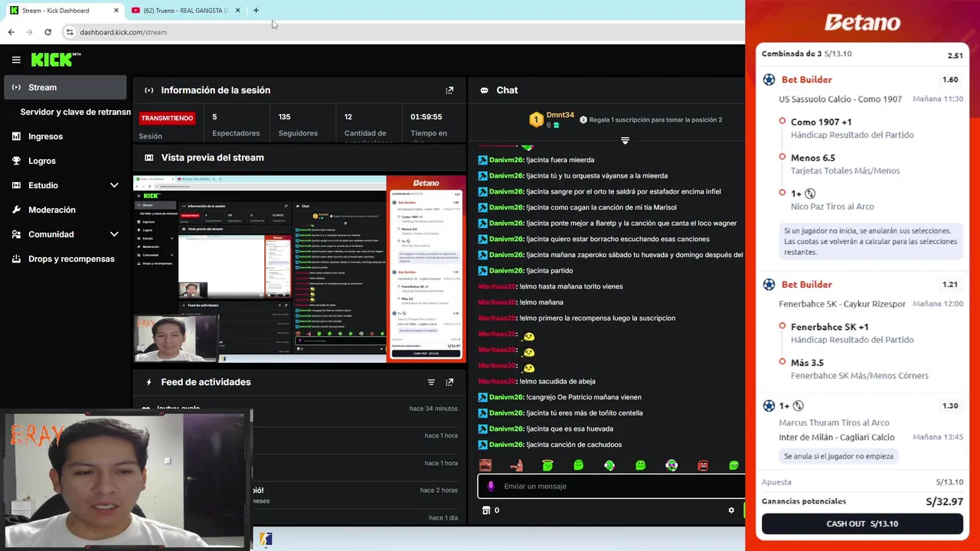980x551 pixels.
Task: Pop out the Feed de actividades panel
Action: tap(449, 382)
